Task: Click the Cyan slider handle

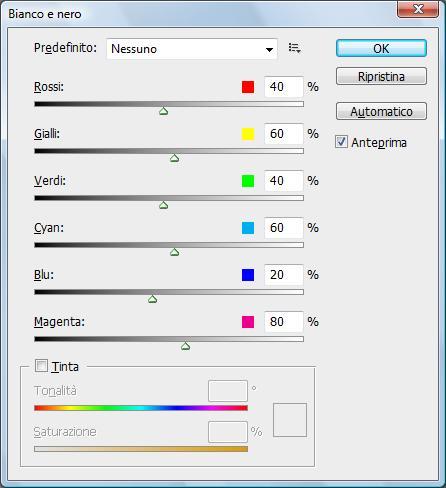Action: point(174,252)
